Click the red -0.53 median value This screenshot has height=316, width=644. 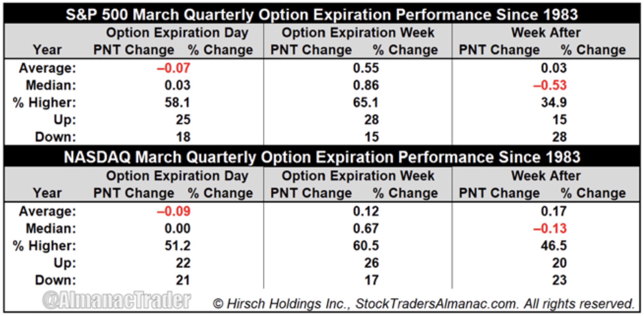tap(550, 85)
